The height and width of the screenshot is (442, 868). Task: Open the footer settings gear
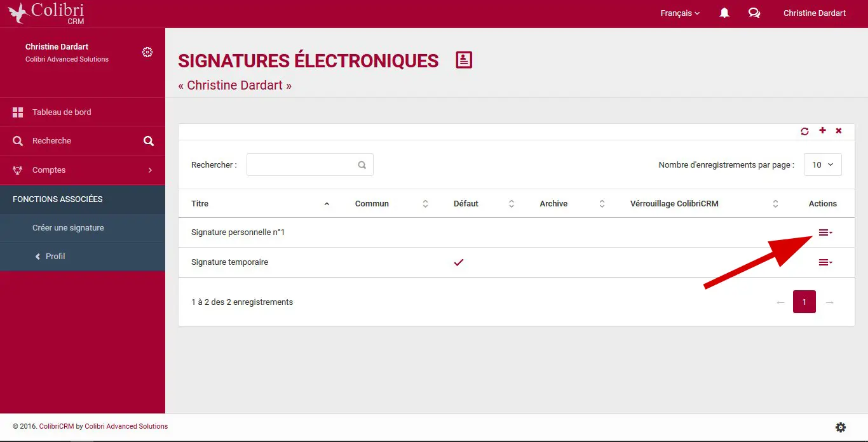click(841, 427)
